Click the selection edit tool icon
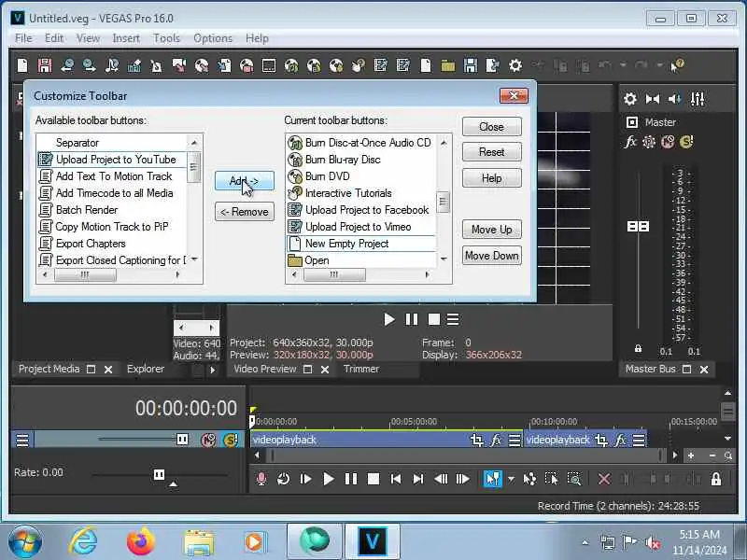The image size is (747, 560). pos(551,479)
